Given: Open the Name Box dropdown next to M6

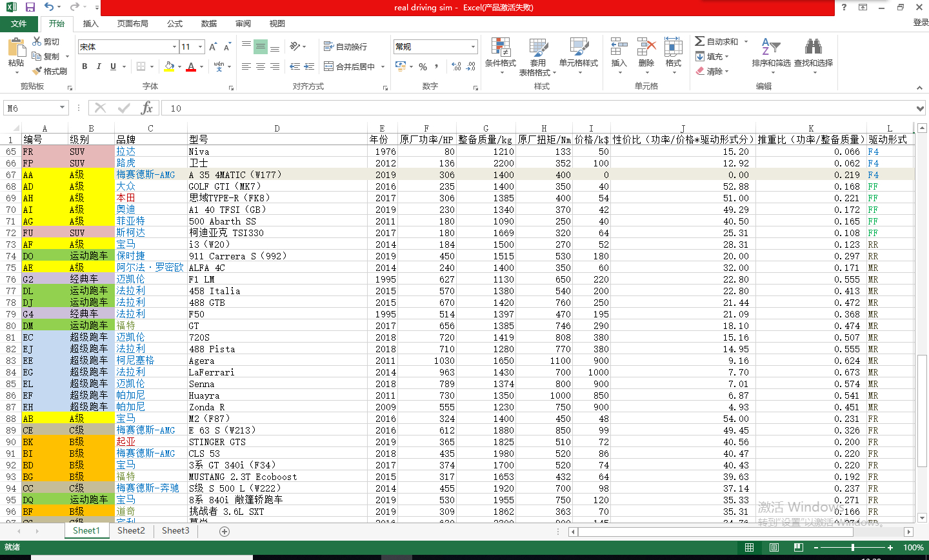Looking at the screenshot, I should coord(63,108).
